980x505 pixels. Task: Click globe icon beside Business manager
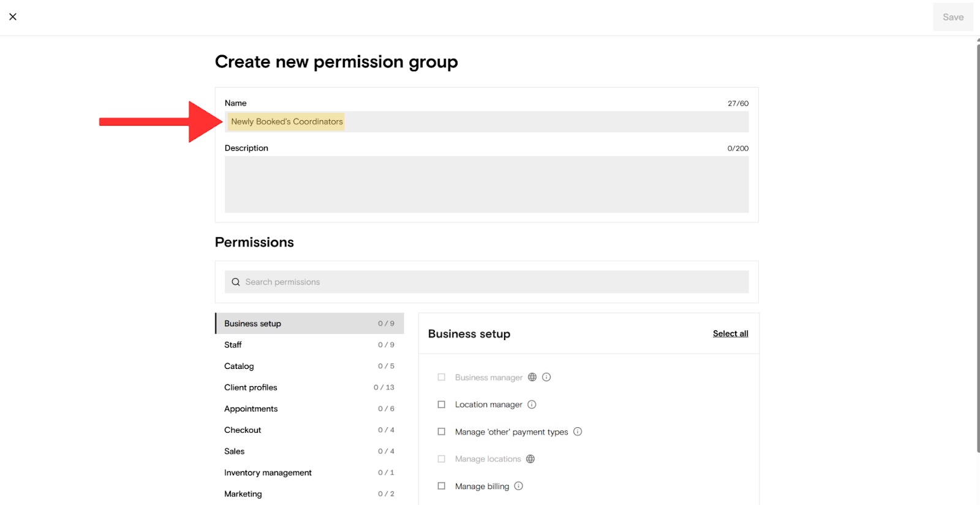pyautogui.click(x=532, y=378)
